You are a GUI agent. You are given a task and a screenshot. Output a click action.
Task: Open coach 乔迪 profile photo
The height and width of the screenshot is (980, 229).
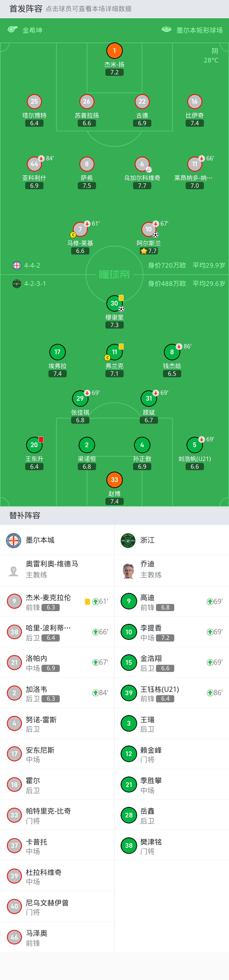128,571
